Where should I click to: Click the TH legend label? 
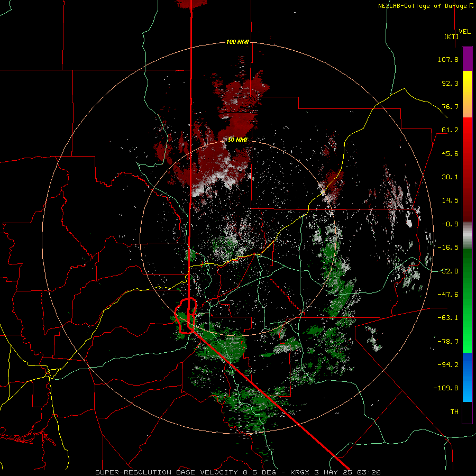[454, 412]
